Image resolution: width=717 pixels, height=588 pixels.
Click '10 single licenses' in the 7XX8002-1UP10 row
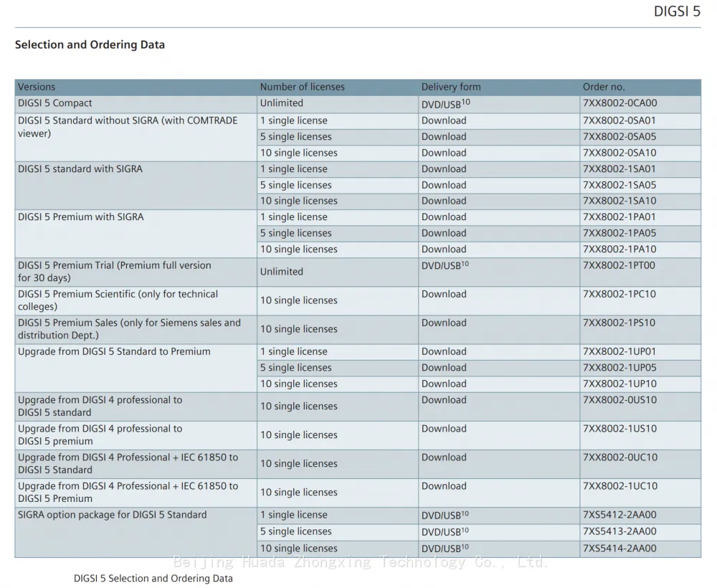[x=299, y=384]
